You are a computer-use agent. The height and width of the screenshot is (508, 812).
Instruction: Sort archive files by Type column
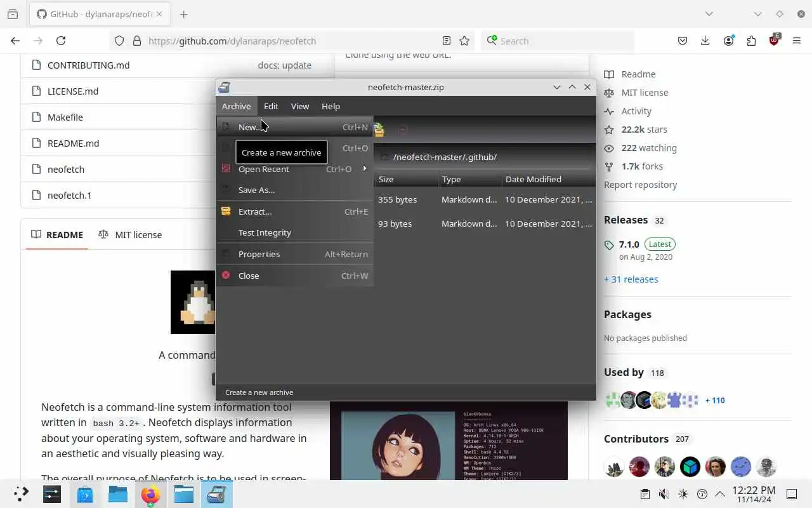tap(470, 179)
